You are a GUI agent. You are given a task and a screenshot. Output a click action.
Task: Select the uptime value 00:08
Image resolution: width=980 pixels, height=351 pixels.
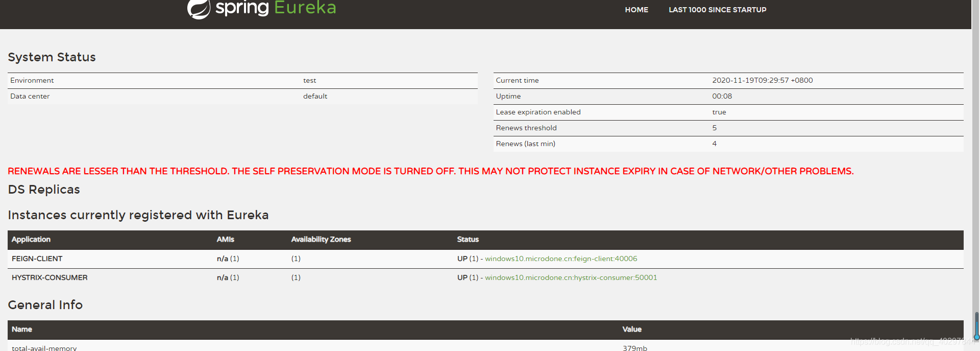[722, 96]
